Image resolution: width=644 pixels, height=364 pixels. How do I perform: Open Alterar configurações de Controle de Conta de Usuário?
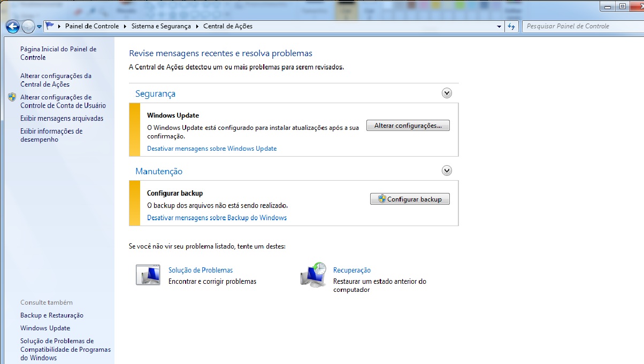(63, 102)
